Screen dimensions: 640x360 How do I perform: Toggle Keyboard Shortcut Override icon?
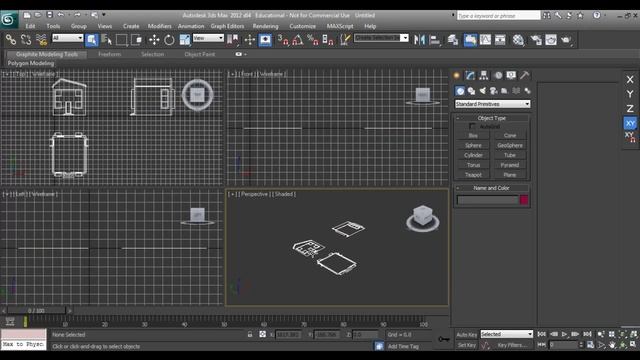(x=265, y=40)
